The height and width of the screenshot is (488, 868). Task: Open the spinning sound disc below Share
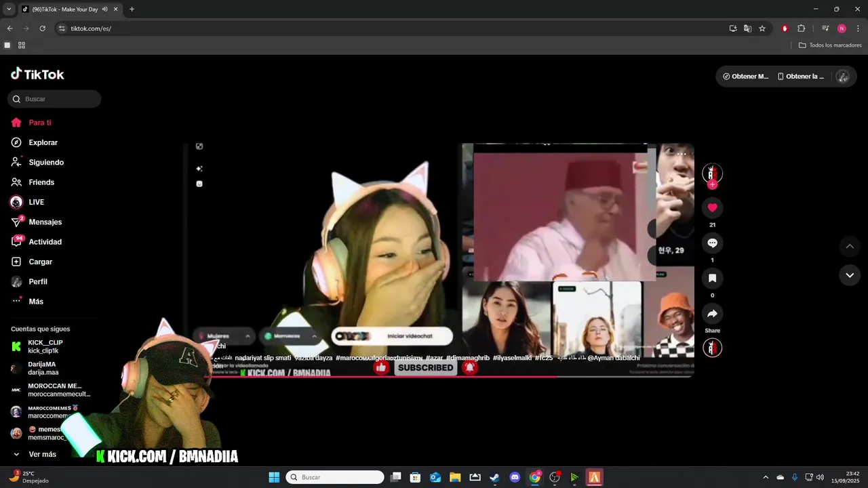point(712,348)
